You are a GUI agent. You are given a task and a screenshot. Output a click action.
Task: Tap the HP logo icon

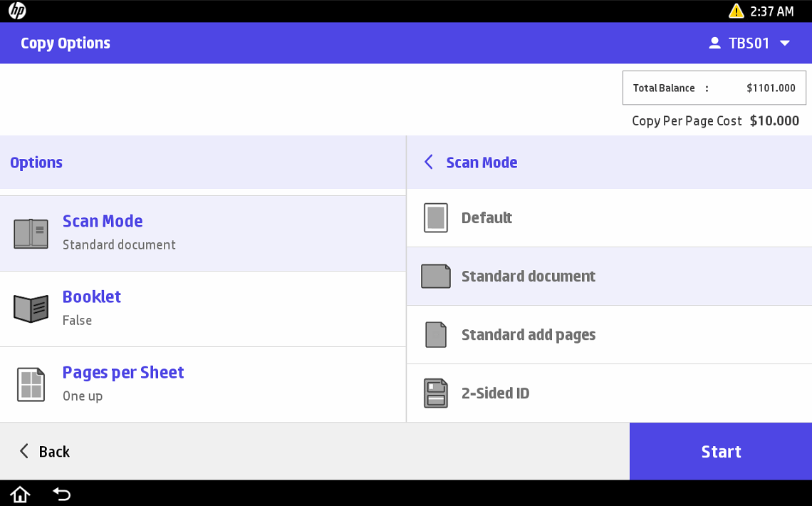coord(17,11)
